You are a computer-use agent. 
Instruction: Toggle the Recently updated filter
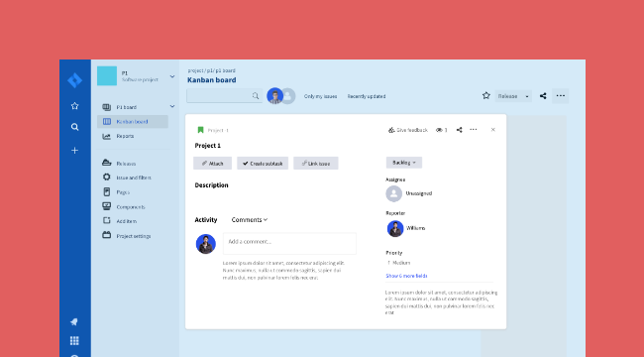point(367,96)
